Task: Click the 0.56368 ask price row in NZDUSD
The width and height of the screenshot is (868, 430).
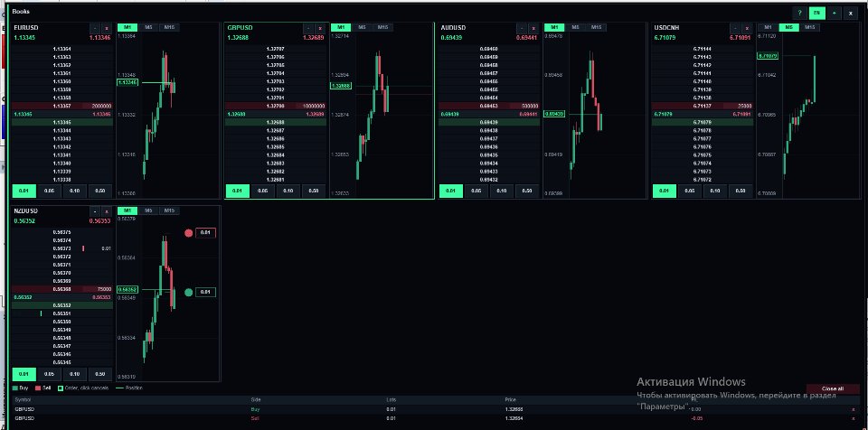Action: 62,289
